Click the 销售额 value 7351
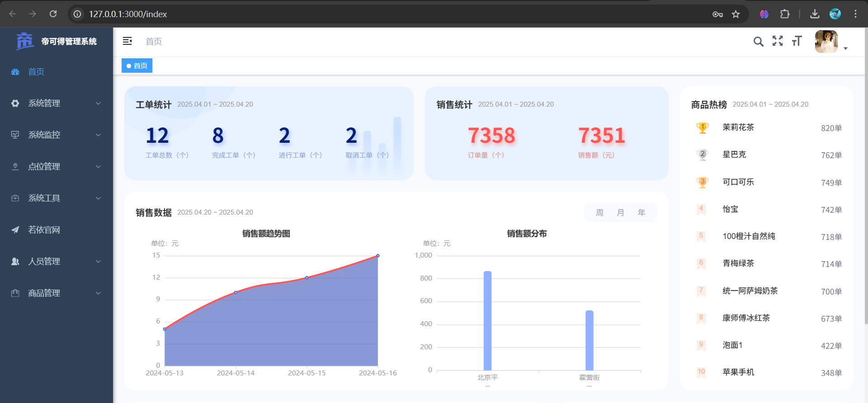This screenshot has width=868, height=403. pos(602,136)
